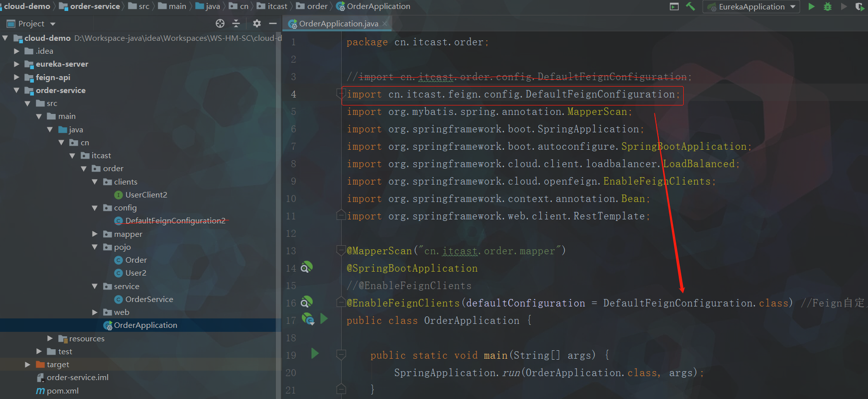The width and height of the screenshot is (868, 399).
Task: Click RestTemplate in the line 11 import
Action: point(609,216)
